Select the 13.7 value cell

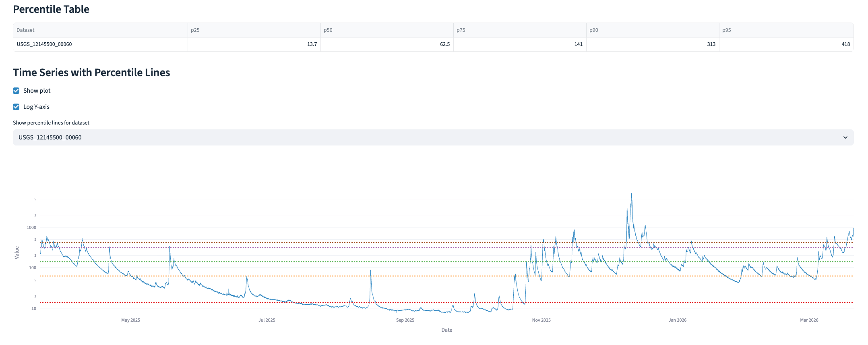point(254,44)
